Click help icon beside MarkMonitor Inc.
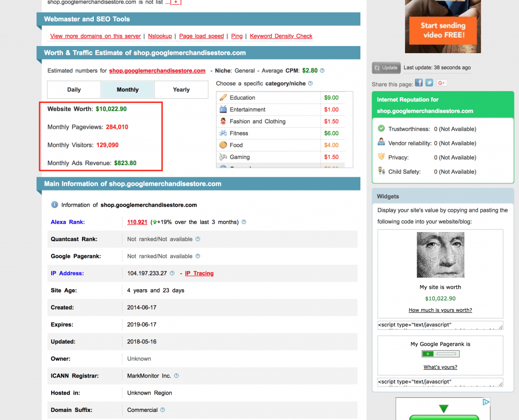 176,376
